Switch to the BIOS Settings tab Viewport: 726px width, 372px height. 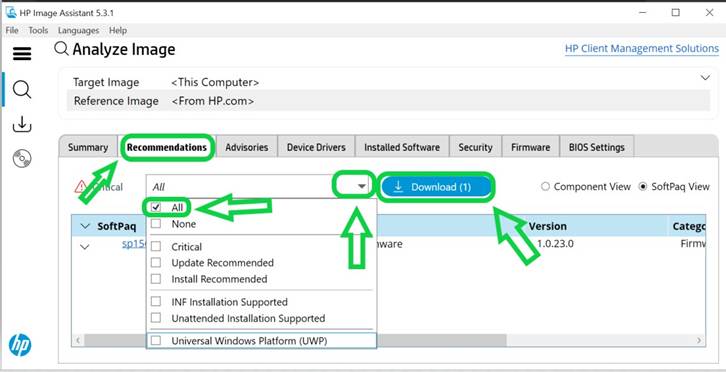tap(597, 147)
